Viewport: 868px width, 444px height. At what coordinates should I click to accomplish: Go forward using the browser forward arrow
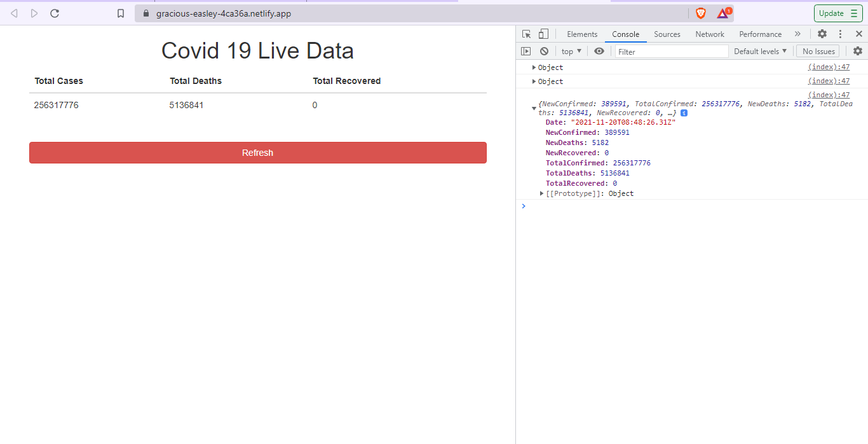(34, 13)
